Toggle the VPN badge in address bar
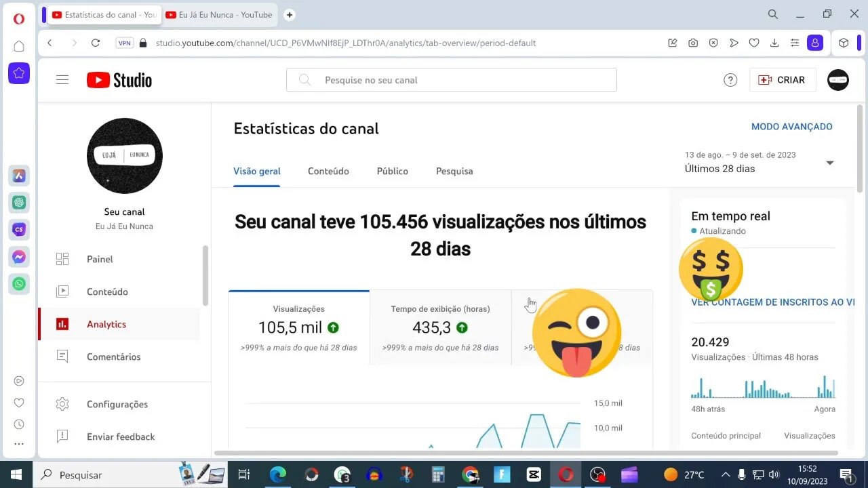868x488 pixels. pos(125,43)
